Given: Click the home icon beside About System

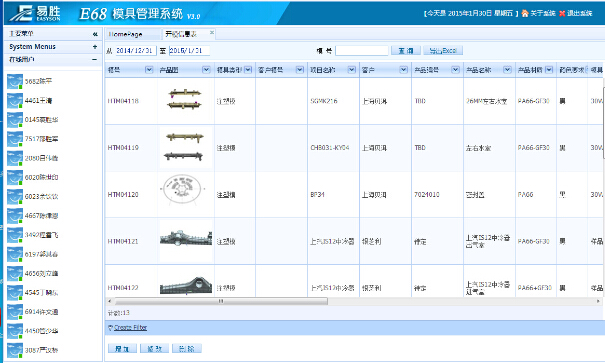Looking at the screenshot, I should (x=525, y=13).
